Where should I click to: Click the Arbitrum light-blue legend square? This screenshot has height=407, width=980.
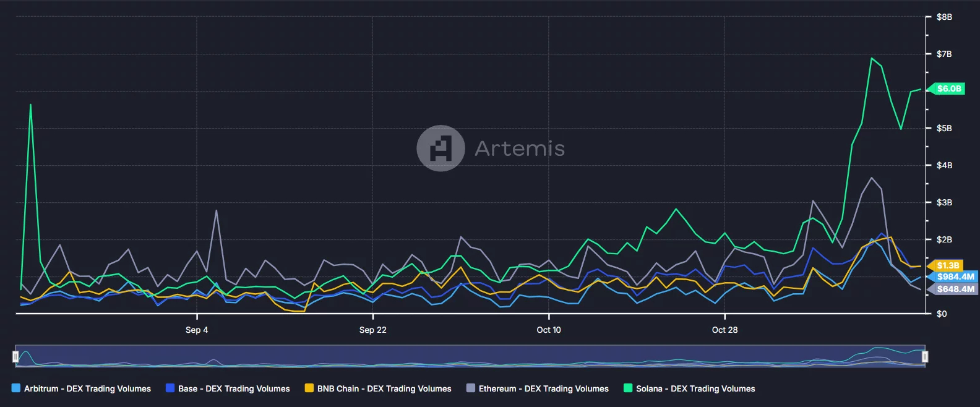point(16,388)
